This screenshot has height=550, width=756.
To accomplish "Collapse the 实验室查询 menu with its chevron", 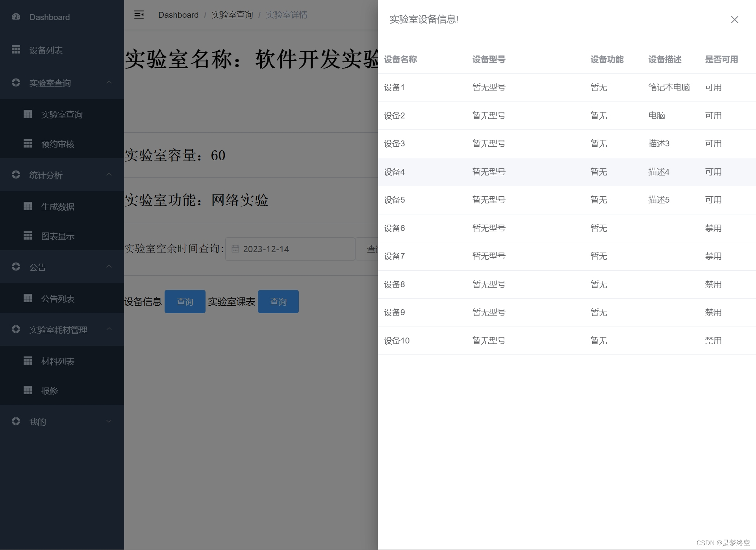I will point(109,82).
